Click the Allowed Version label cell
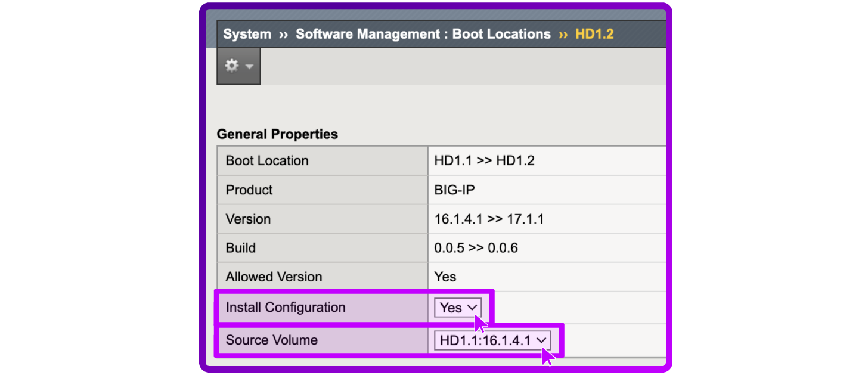868x375 pixels. pyautogui.click(x=323, y=277)
